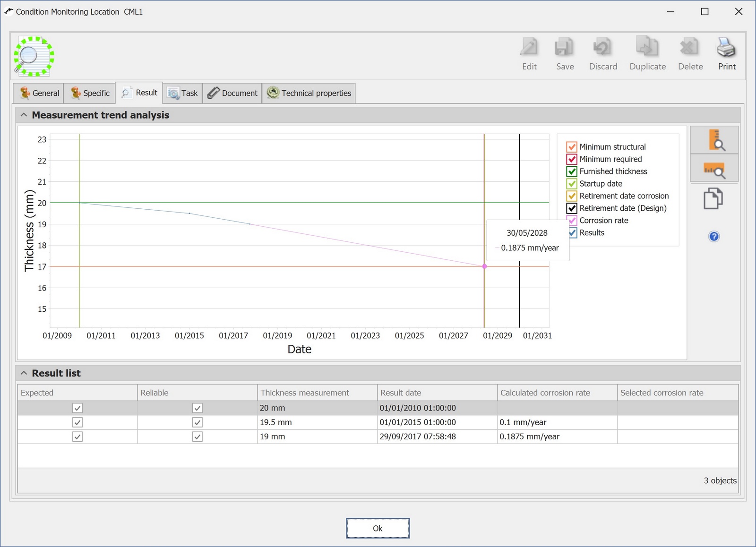
Task: Open the Technical properties tab
Action: point(309,93)
